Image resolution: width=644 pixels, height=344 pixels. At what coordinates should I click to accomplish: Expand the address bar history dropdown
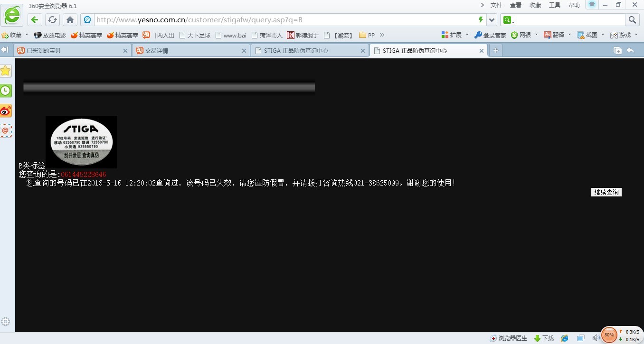coord(492,19)
